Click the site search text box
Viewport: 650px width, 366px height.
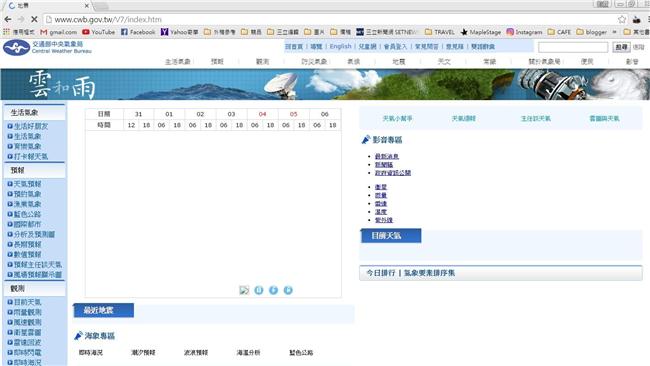pyautogui.click(x=573, y=47)
